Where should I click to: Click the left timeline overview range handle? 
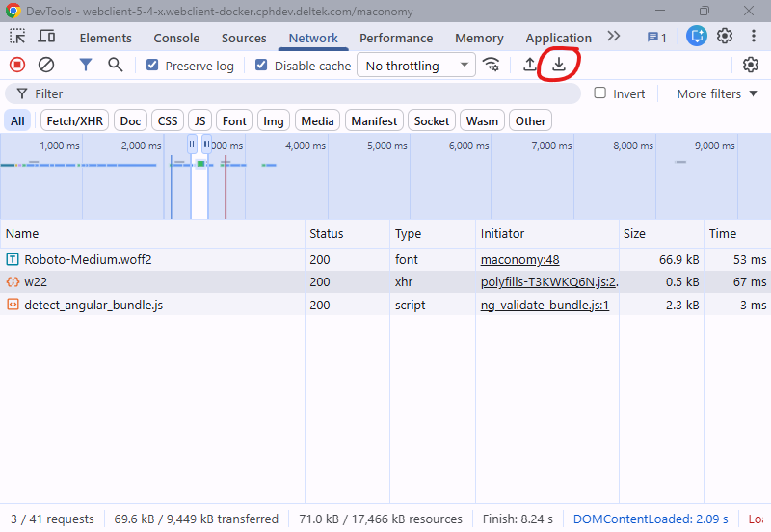[192, 144]
